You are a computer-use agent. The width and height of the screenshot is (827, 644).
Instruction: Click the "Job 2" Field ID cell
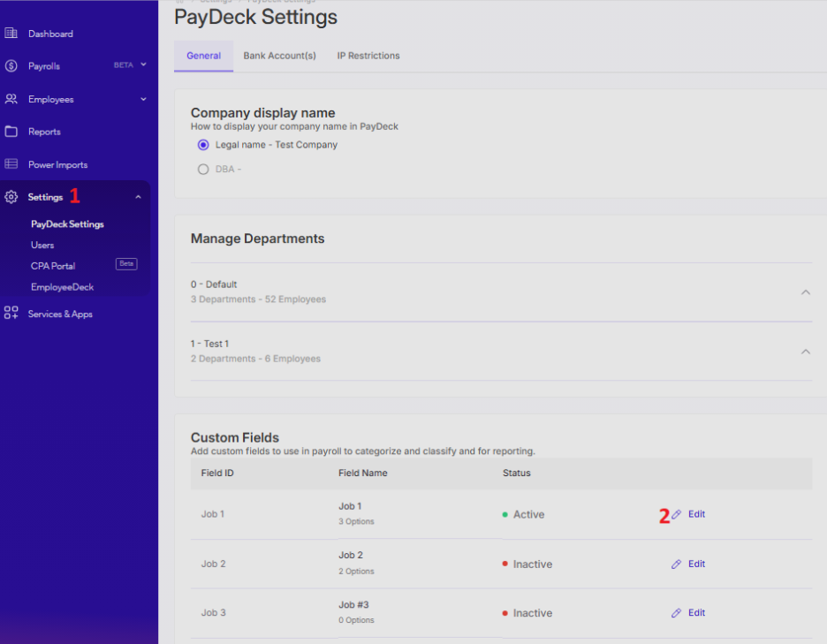(213, 564)
